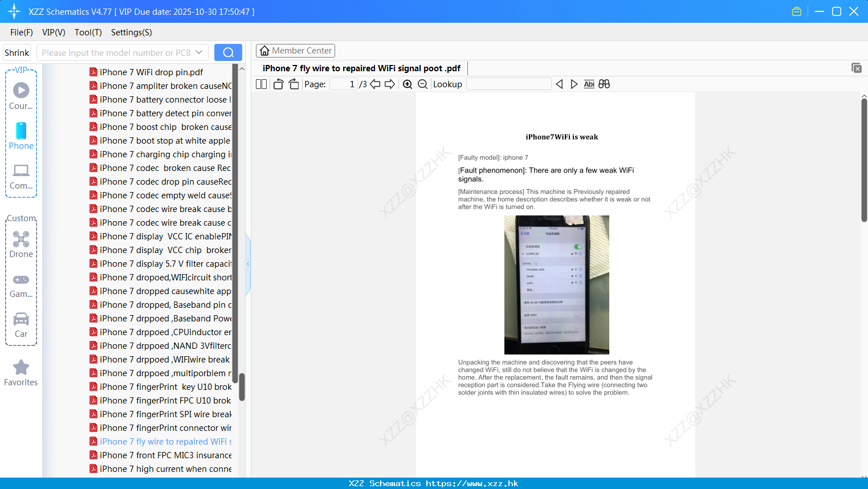Open the model number dropdown arrow
The image size is (868, 489).
pyautogui.click(x=199, y=52)
